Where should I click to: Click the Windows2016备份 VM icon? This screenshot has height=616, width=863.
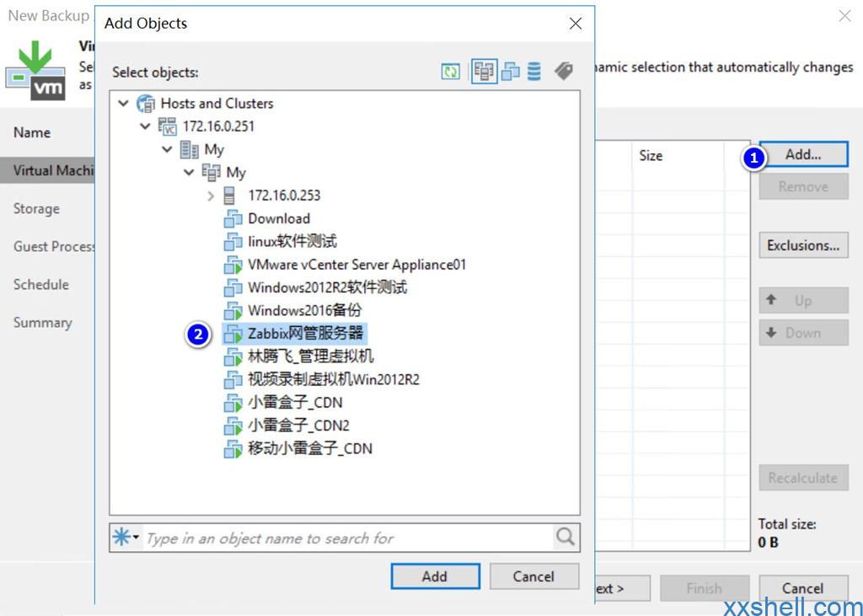pos(233,310)
